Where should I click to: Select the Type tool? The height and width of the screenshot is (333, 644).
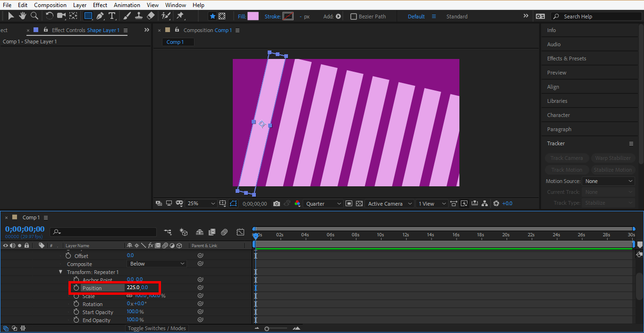tap(112, 16)
